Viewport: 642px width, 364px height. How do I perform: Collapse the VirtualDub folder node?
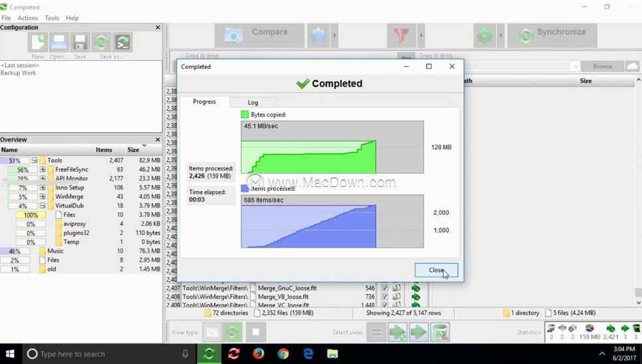42,206
